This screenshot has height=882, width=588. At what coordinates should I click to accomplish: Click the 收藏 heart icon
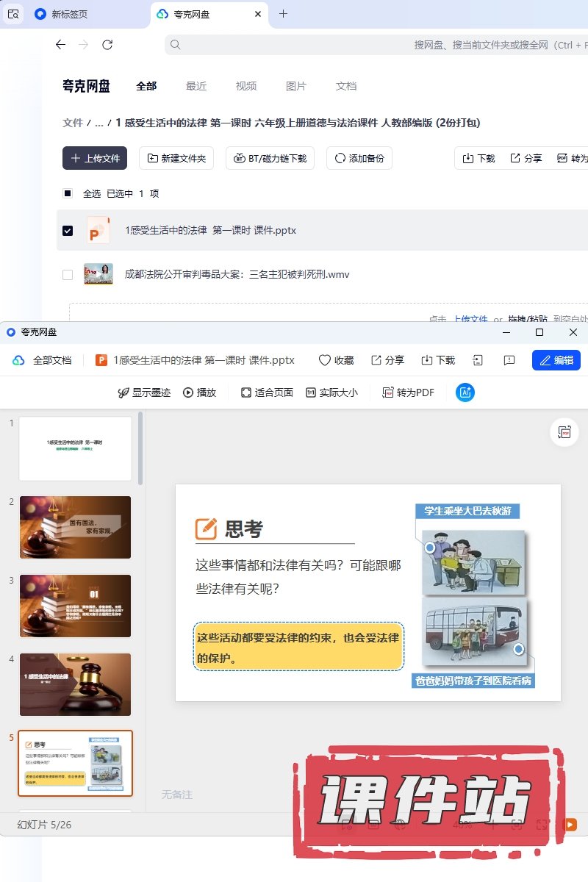[x=325, y=360]
